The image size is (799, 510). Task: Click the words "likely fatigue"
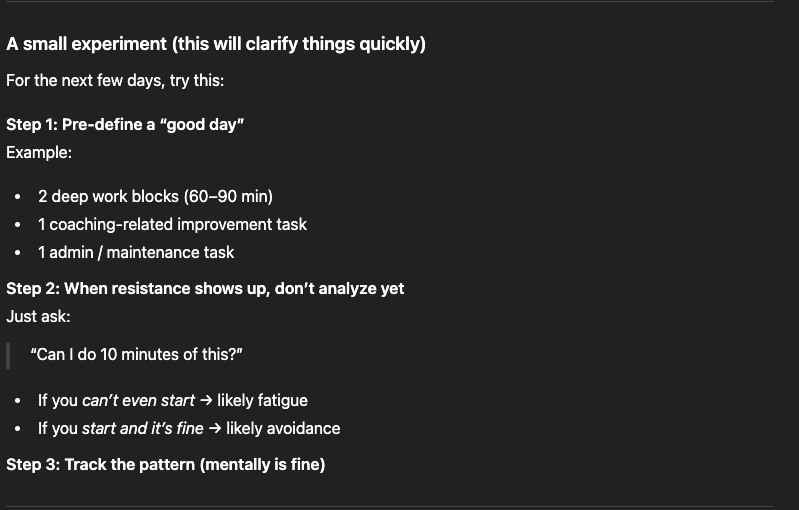[x=262, y=400]
